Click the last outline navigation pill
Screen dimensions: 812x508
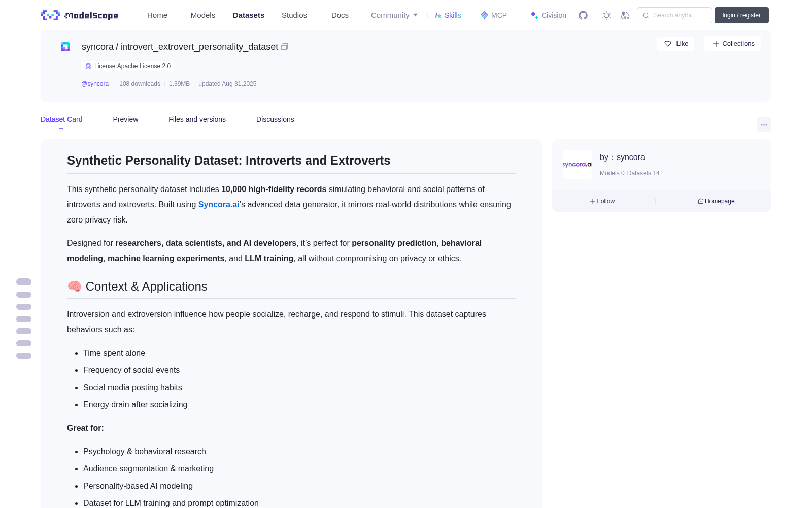click(x=24, y=356)
